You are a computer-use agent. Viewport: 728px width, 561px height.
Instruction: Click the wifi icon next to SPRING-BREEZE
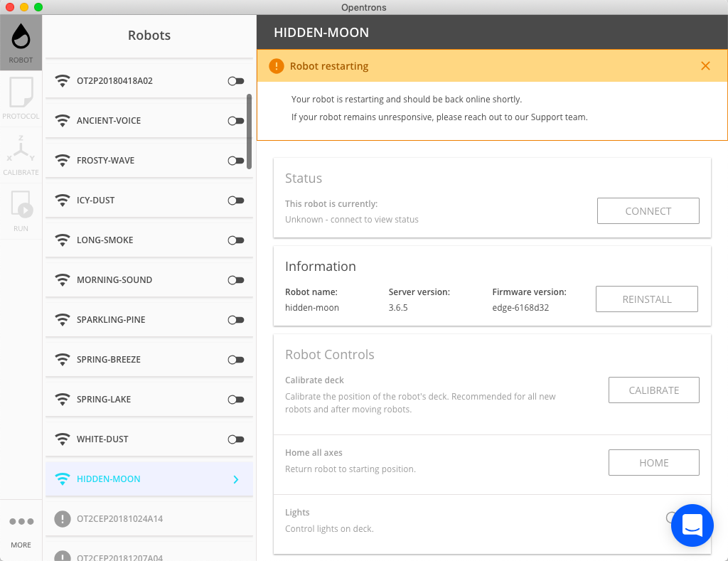(x=63, y=360)
